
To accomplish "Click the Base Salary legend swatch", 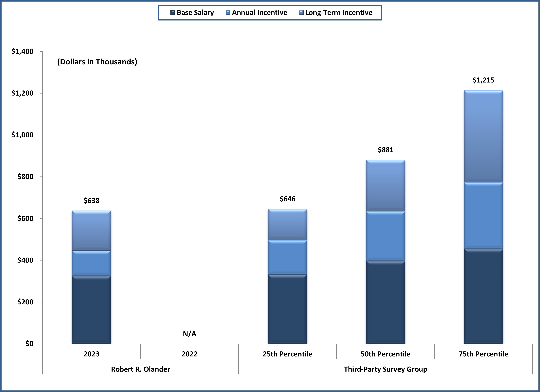I will (x=173, y=13).
